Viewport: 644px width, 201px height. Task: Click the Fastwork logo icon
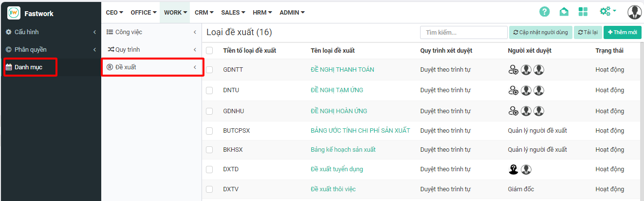(x=14, y=13)
